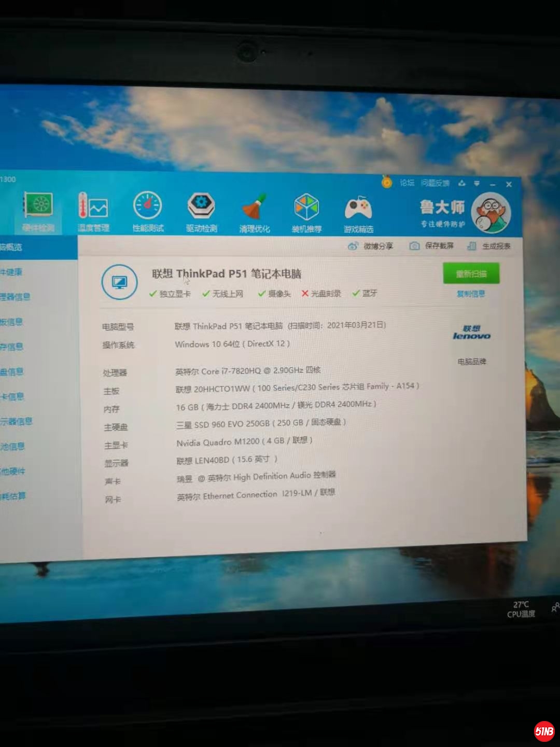
Task: Close the 鲁大师 window
Action: [x=509, y=184]
